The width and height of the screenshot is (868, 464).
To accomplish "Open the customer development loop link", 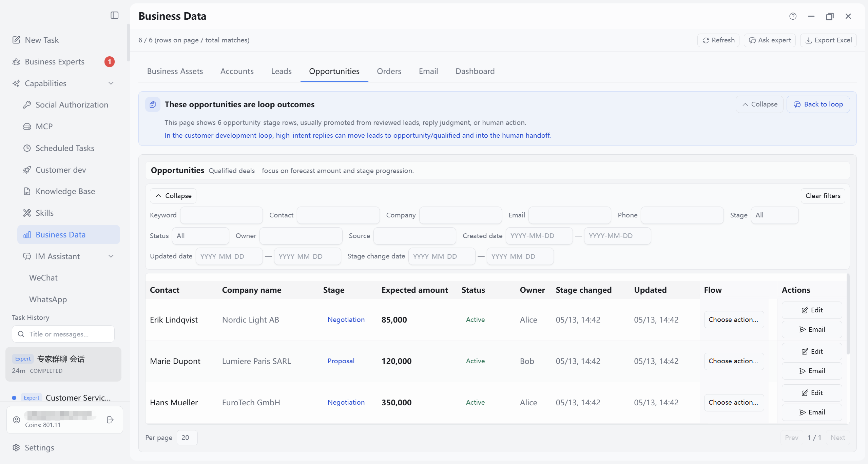I will click(358, 136).
